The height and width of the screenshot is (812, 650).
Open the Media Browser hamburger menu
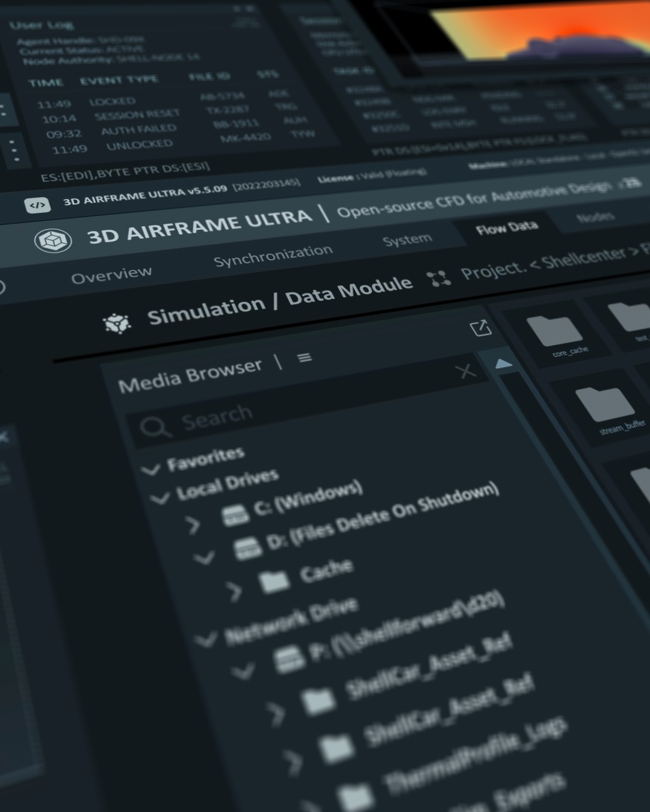pos(305,358)
